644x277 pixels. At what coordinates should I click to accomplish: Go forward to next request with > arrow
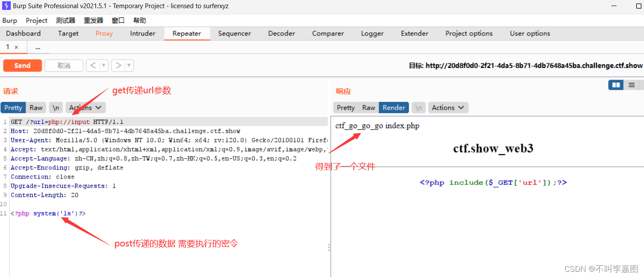pyautogui.click(x=118, y=65)
